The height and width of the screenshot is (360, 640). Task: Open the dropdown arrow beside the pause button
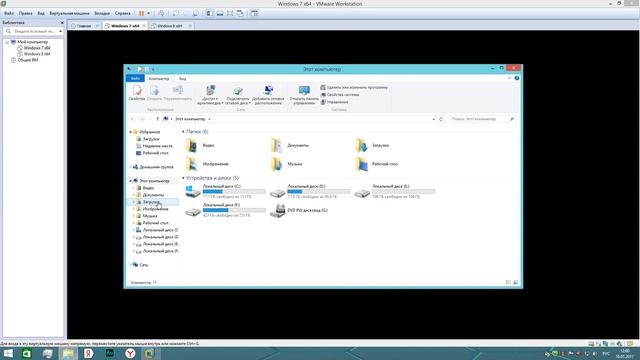point(148,13)
